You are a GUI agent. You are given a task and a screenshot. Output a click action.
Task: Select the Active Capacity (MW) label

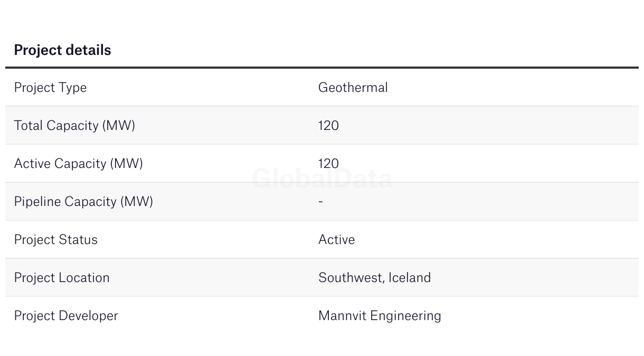tap(78, 164)
